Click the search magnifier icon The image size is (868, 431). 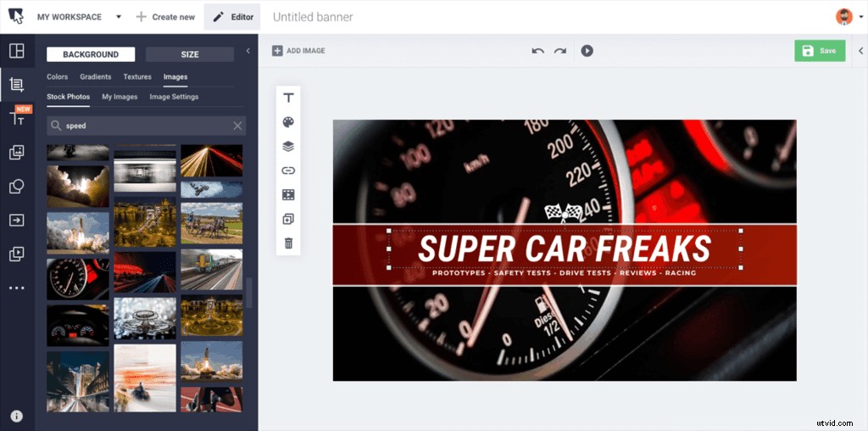[56, 126]
